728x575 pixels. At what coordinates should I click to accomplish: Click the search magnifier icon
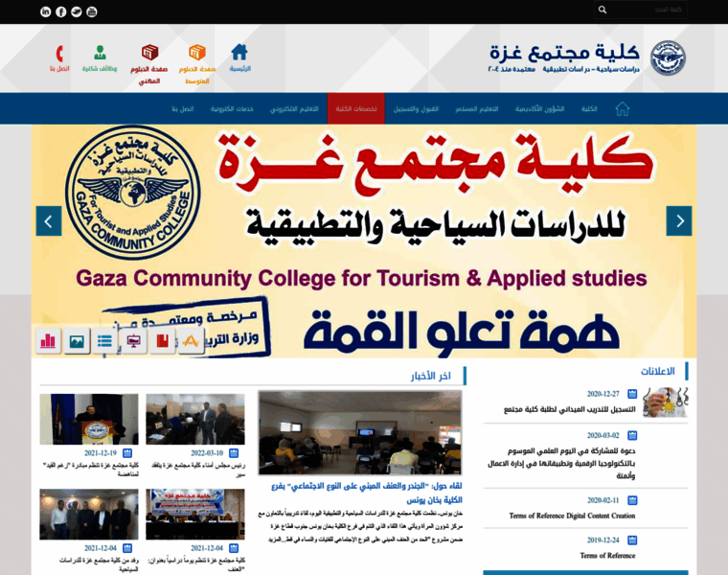603,10
